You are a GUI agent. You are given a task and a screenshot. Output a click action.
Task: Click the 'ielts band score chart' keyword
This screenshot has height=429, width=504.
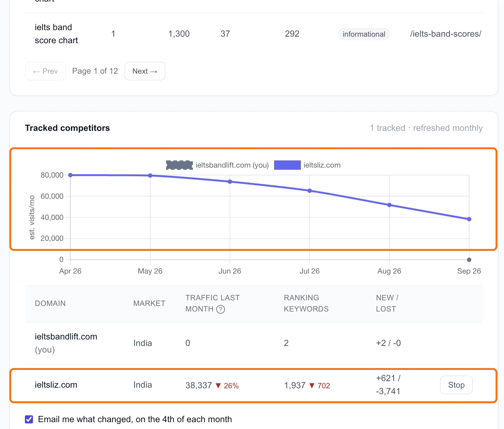coord(56,34)
